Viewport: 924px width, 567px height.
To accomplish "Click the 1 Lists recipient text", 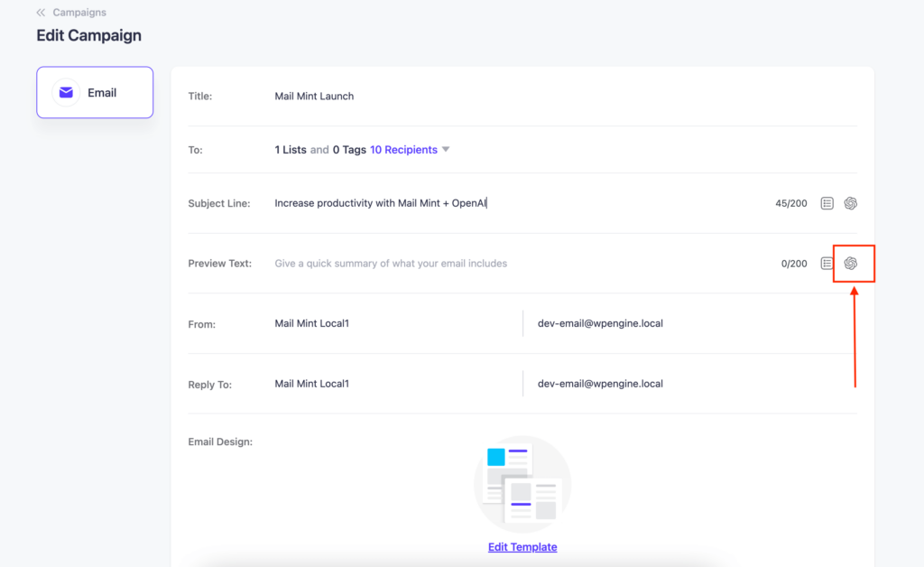I will (x=291, y=150).
